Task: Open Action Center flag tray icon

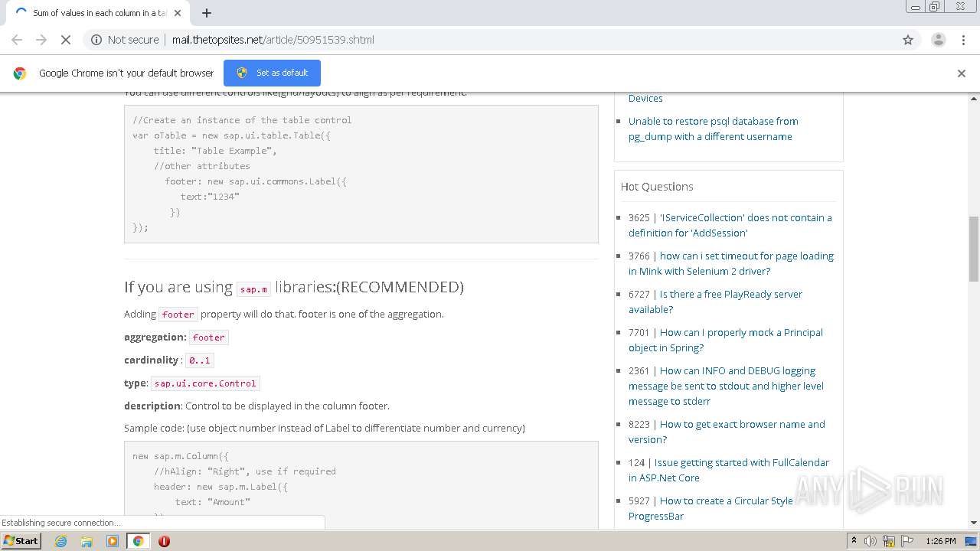Action: tap(906, 541)
